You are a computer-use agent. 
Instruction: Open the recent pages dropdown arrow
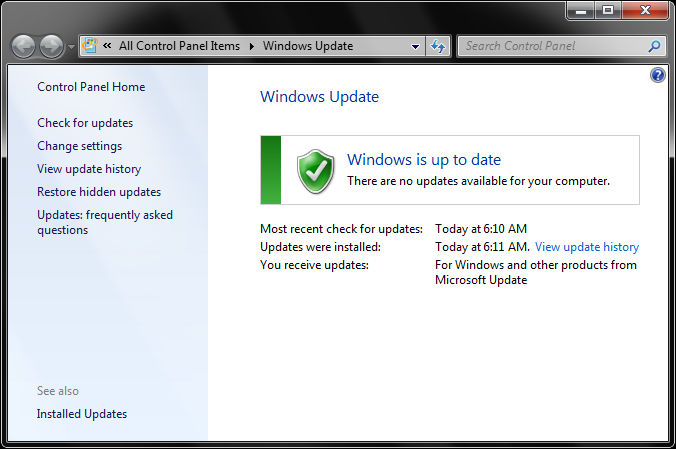pos(70,47)
